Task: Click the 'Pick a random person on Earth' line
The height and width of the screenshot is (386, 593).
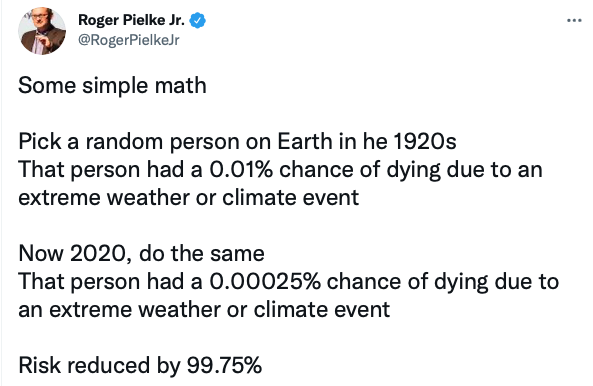Action: 237,142
